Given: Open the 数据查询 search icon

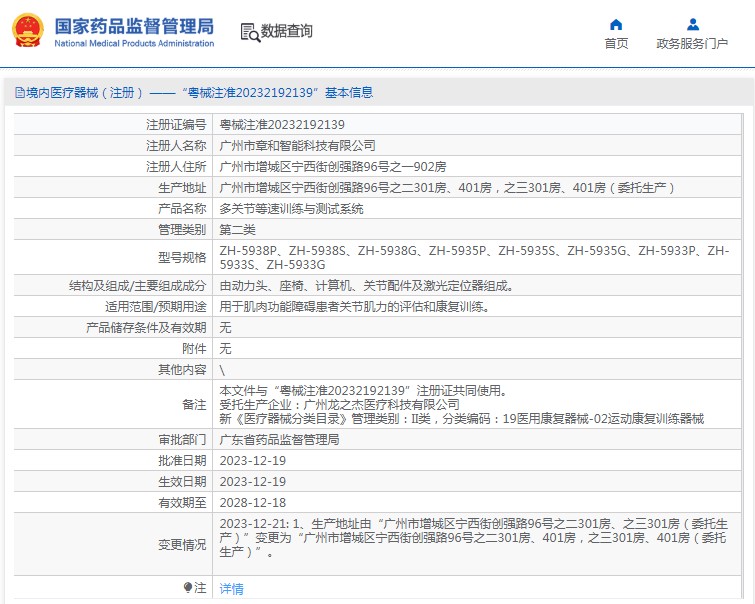Looking at the screenshot, I should pyautogui.click(x=250, y=32).
